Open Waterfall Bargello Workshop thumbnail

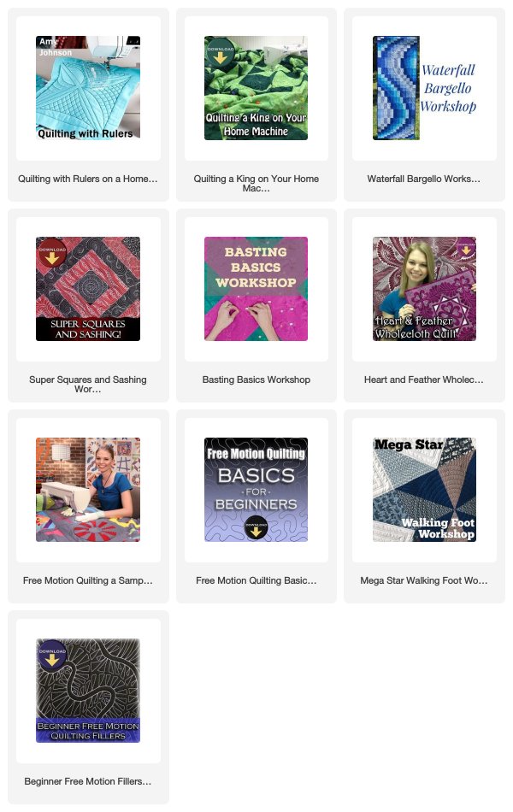[x=424, y=88]
